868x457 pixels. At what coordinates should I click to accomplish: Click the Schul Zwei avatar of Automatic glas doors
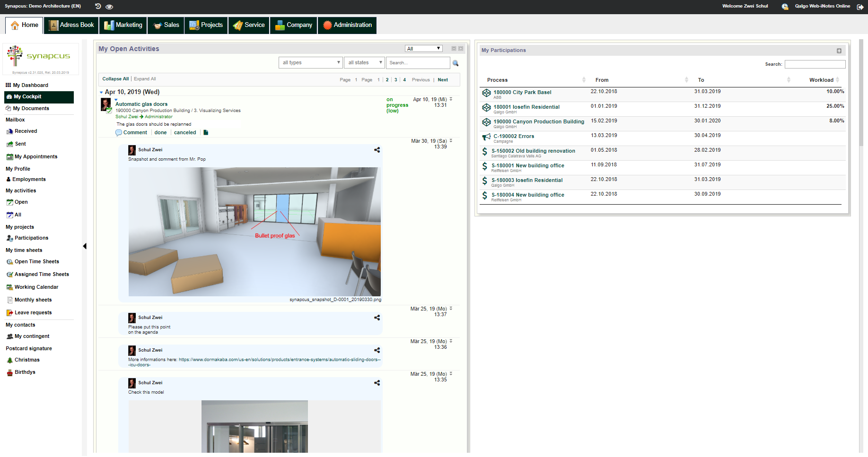[105, 104]
